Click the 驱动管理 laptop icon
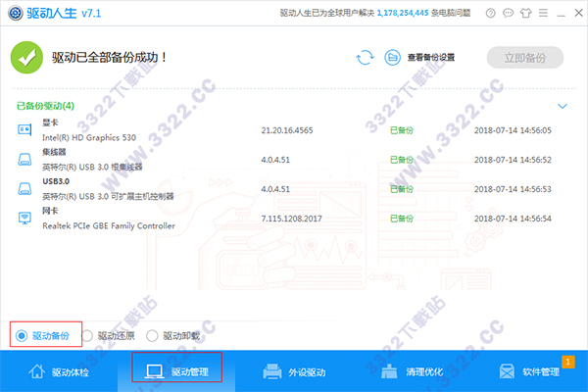 (154, 371)
